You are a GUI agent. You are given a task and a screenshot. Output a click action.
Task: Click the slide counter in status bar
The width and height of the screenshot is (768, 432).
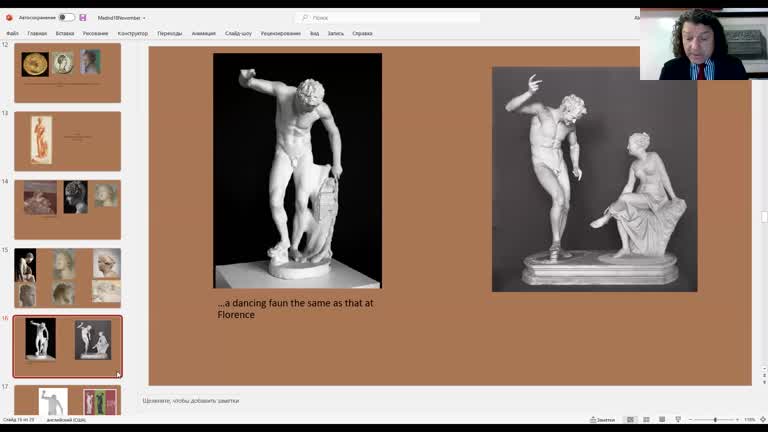pos(19,420)
